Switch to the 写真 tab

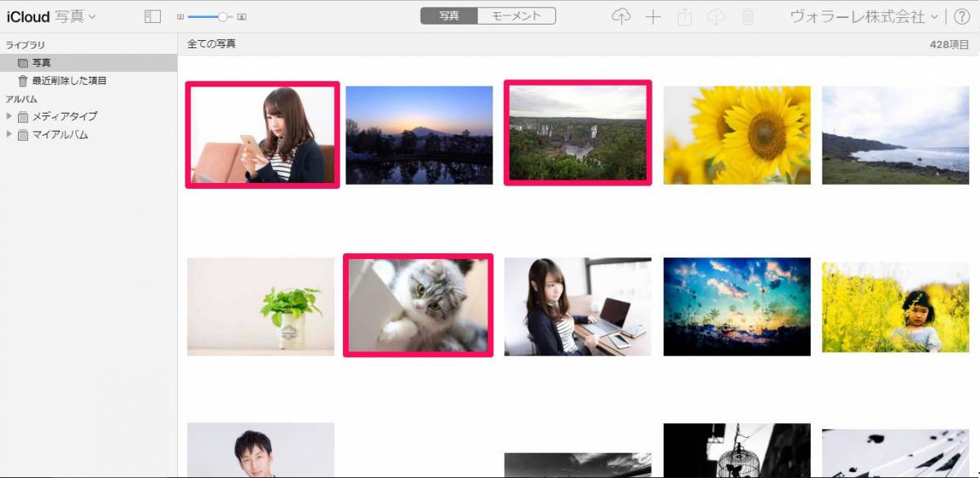[x=448, y=16]
